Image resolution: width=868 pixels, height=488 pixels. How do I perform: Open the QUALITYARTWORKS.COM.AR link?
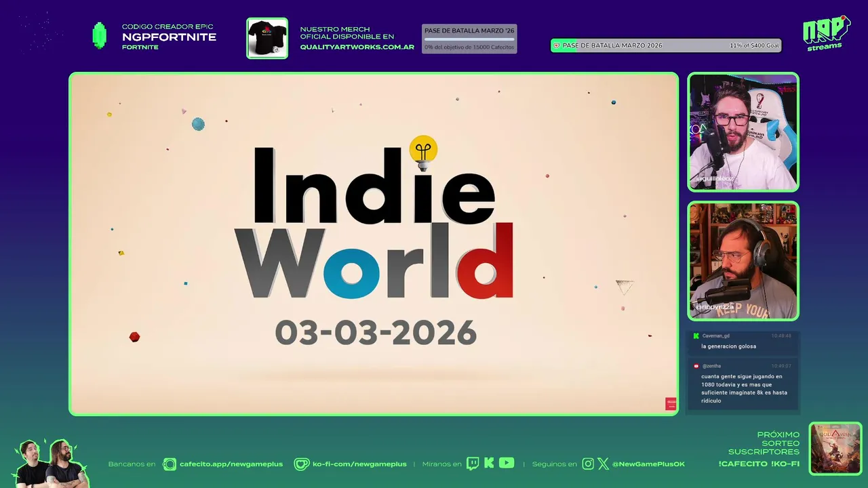click(357, 47)
